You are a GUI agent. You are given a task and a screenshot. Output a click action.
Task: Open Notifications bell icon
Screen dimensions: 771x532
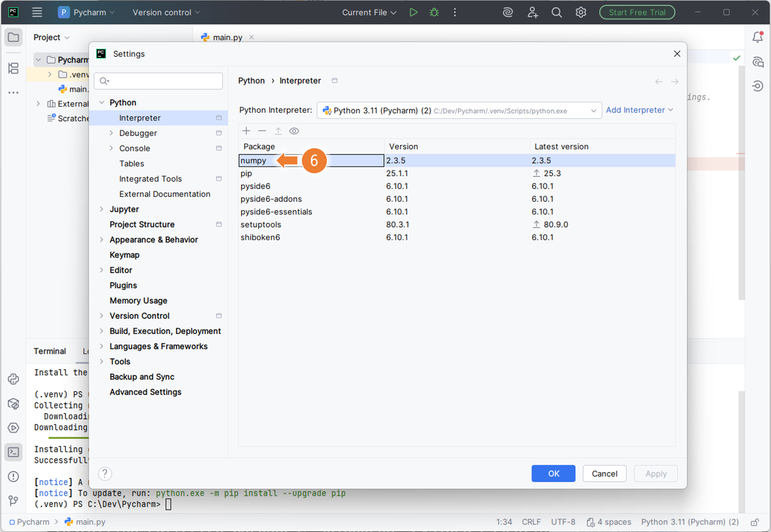758,37
